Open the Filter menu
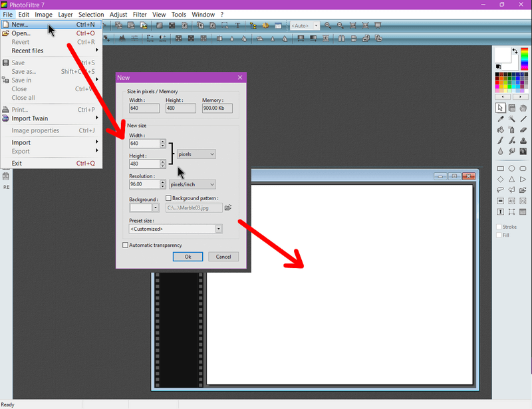Screen dimensions: 532x409 coord(139,14)
